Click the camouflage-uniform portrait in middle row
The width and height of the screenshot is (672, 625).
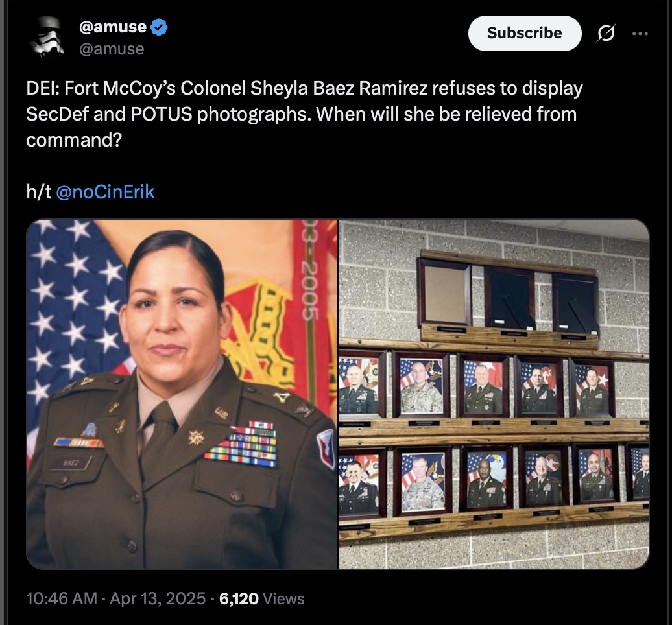421,384
